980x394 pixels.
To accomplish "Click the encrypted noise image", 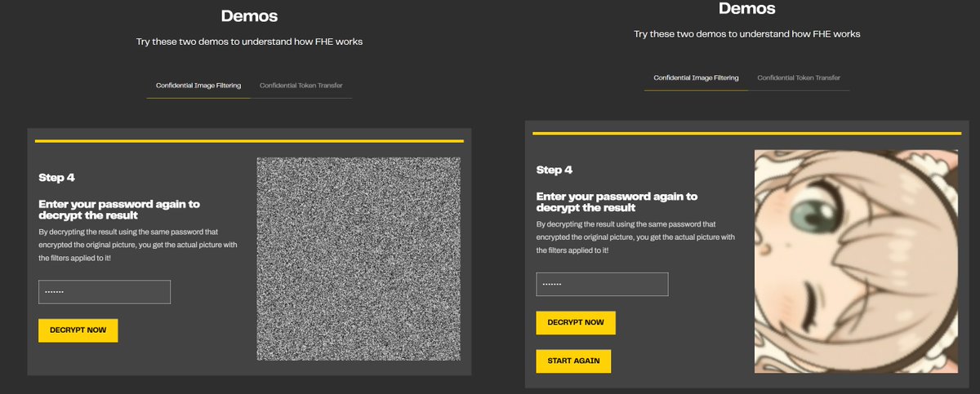I will 359,259.
